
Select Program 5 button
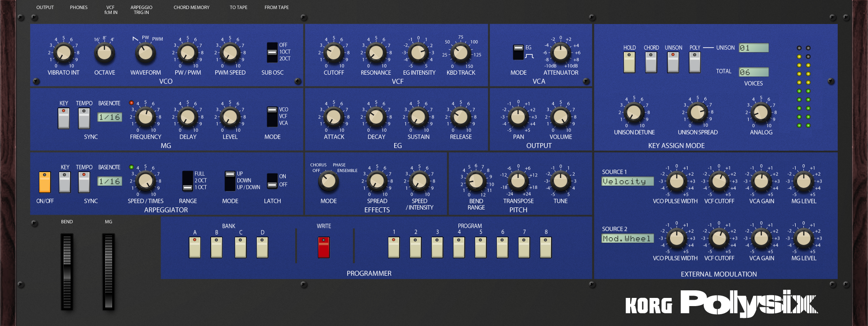[x=481, y=247]
